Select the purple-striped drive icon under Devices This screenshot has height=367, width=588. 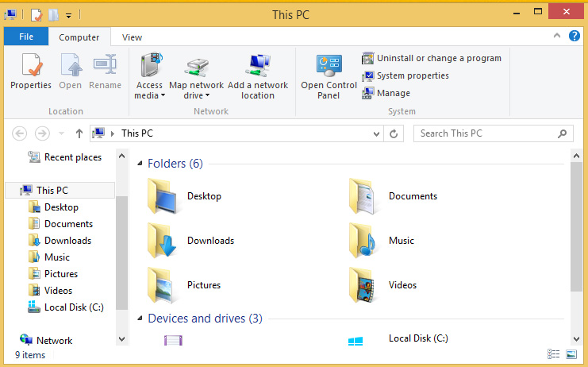coord(173,340)
